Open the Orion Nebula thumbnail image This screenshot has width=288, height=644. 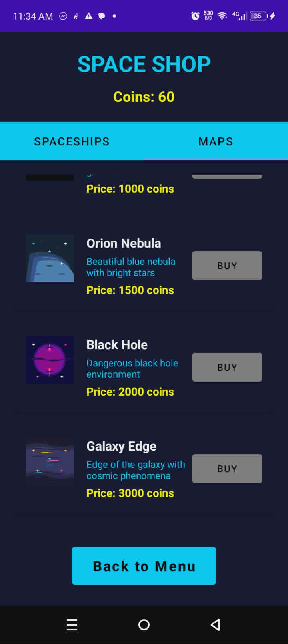point(50,258)
